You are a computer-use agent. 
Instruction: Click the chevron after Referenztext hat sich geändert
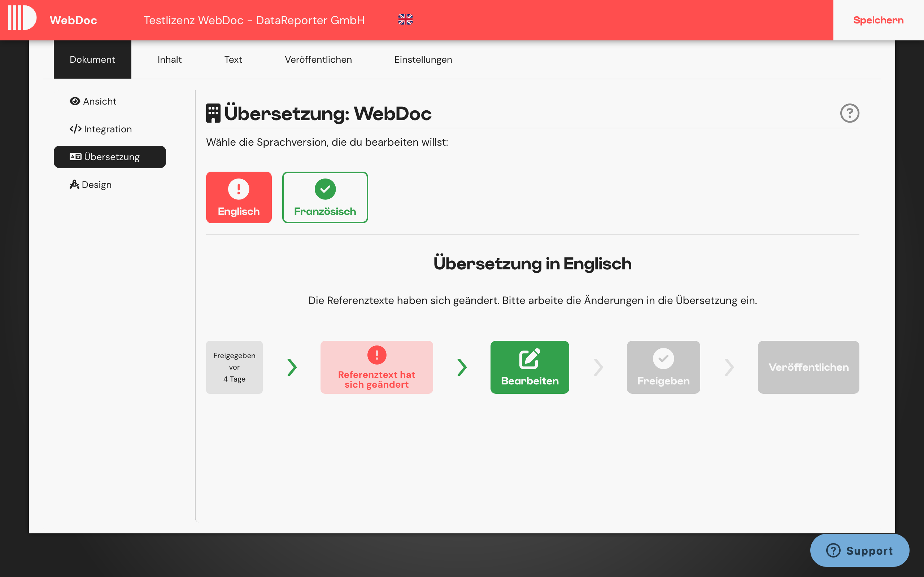[x=462, y=367]
